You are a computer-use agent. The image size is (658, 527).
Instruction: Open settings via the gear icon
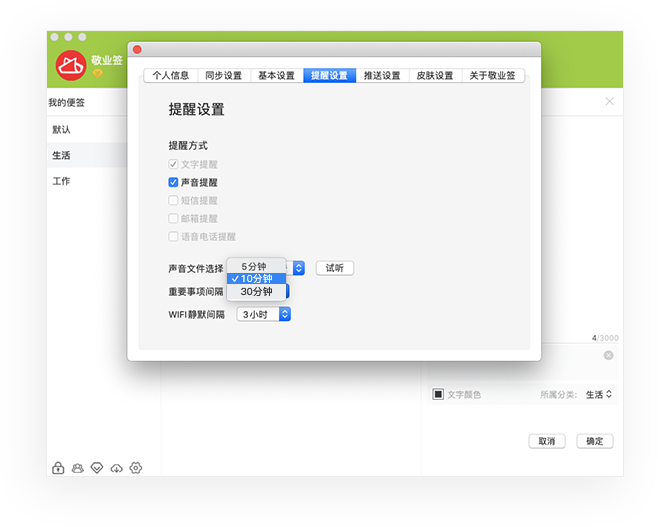point(136,468)
